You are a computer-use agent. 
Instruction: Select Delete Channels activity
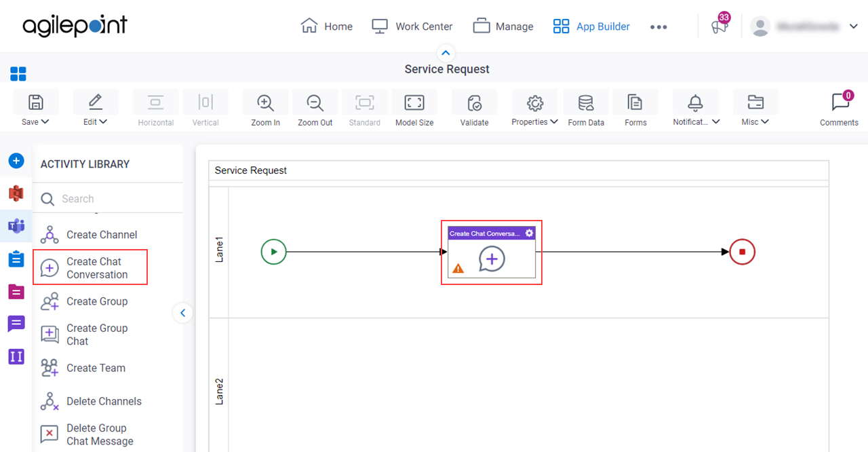click(x=91, y=401)
